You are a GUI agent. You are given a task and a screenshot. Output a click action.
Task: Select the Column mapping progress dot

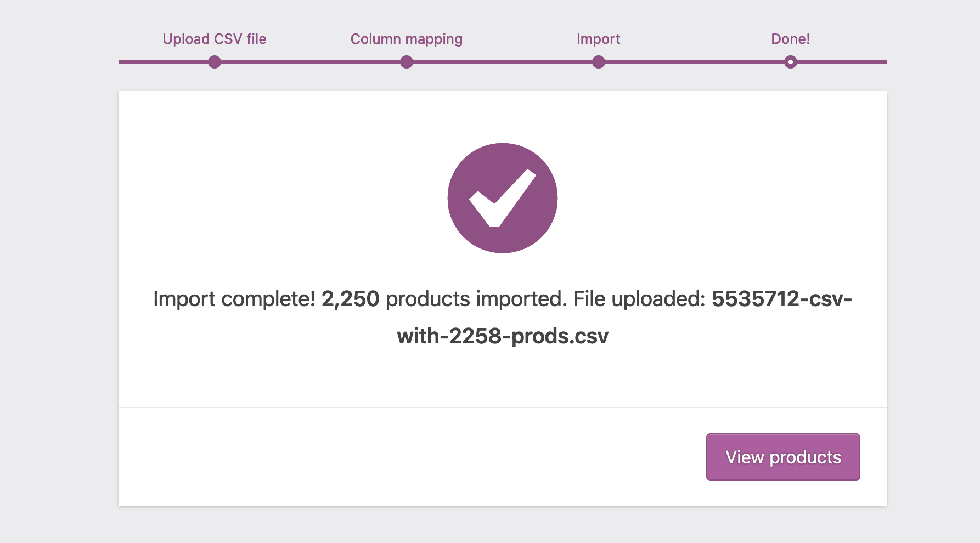tap(406, 62)
